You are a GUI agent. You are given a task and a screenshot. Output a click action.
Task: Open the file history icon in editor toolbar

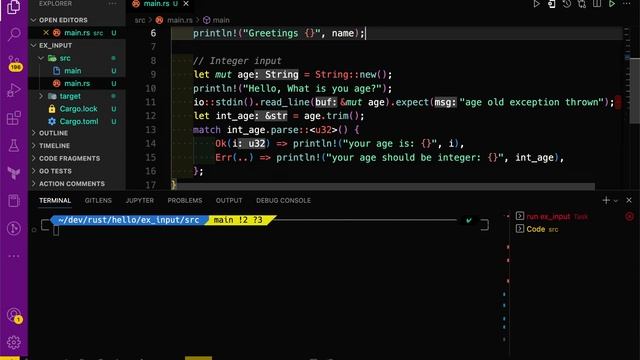(x=567, y=4)
